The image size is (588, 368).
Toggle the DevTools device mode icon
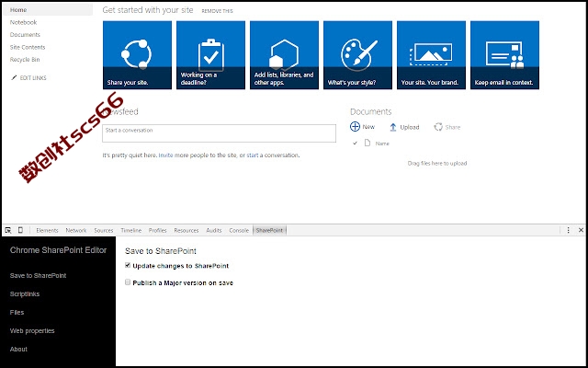coord(20,230)
